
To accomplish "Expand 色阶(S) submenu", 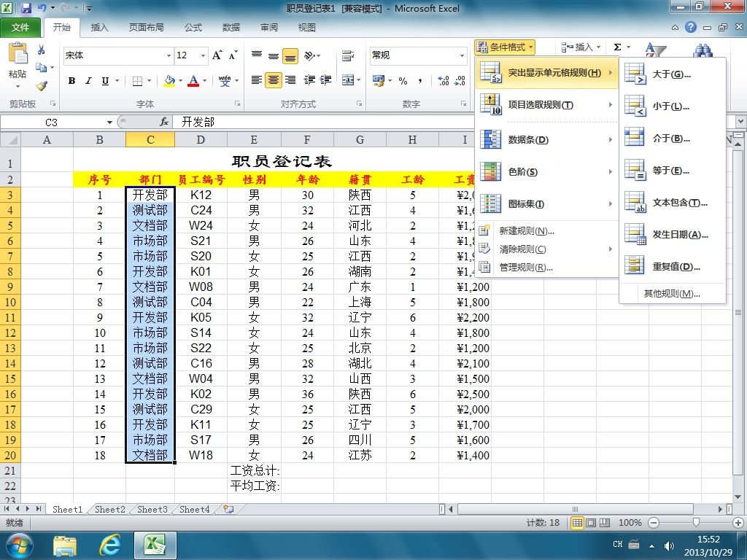I will point(546,171).
